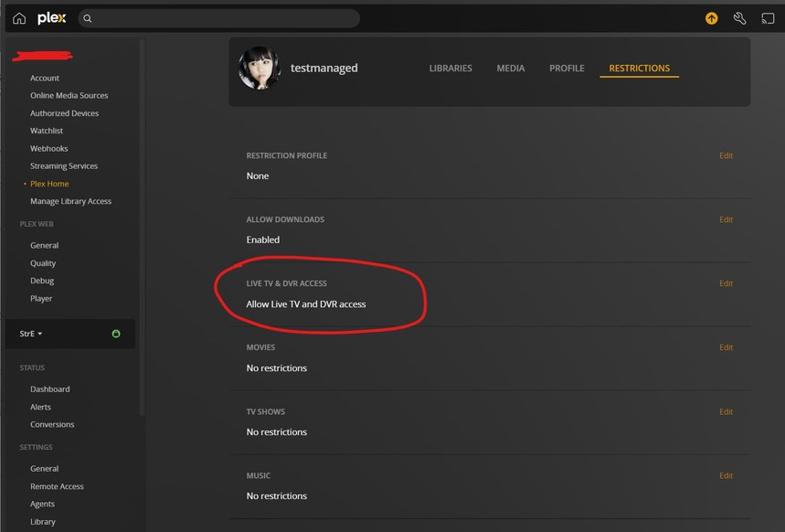
Task: Click 'Allow Live TV and DVR access' text
Action: coord(306,304)
